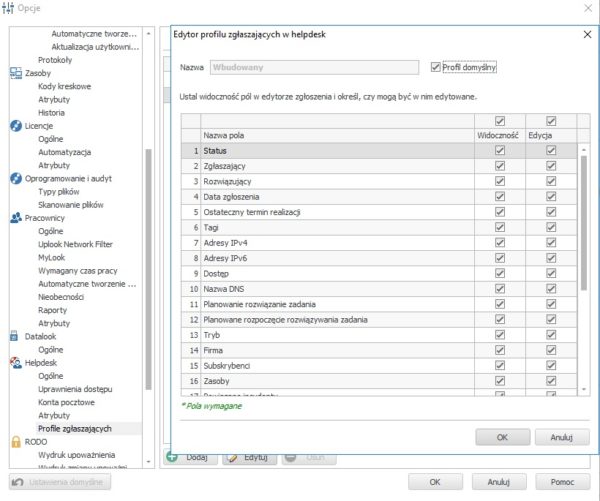The width and height of the screenshot is (600, 501).
Task: Select Skanowanie plików in the tree
Action: tap(71, 205)
